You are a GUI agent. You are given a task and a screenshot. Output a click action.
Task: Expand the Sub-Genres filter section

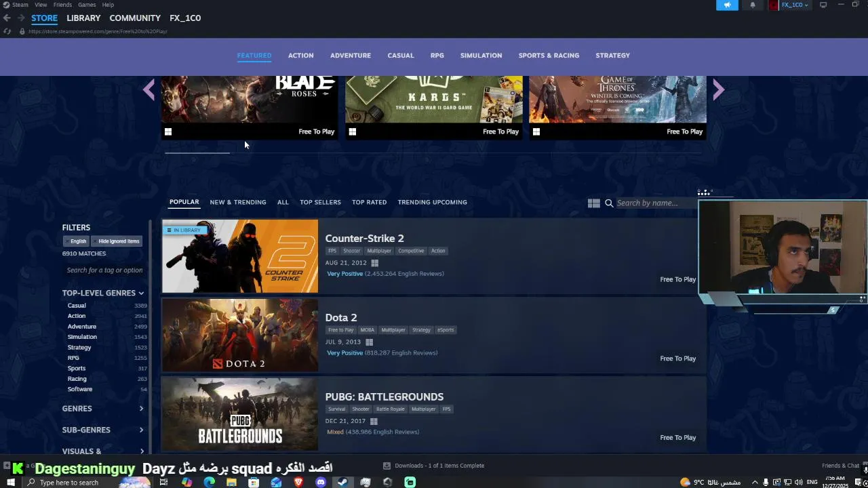coord(103,430)
